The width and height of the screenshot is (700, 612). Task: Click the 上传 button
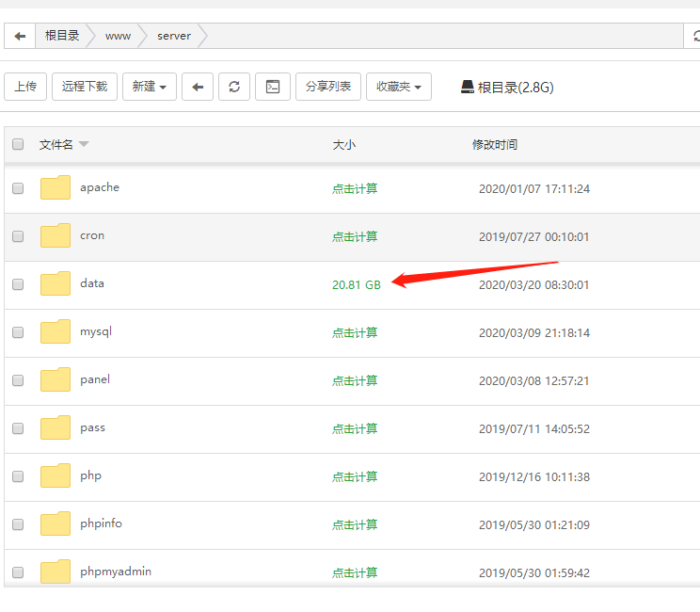[25, 87]
